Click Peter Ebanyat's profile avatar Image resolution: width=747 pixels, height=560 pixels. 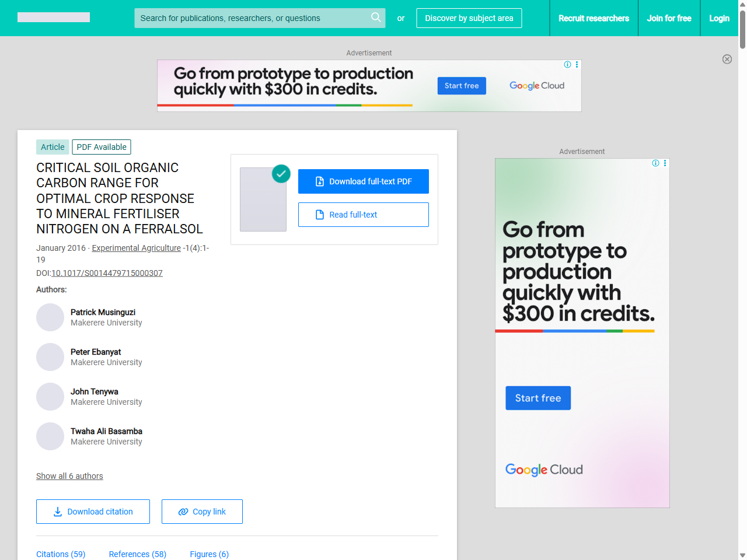[x=50, y=357]
